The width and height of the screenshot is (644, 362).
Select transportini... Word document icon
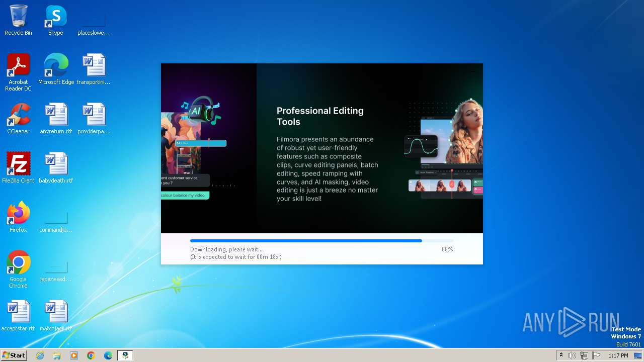tap(94, 69)
